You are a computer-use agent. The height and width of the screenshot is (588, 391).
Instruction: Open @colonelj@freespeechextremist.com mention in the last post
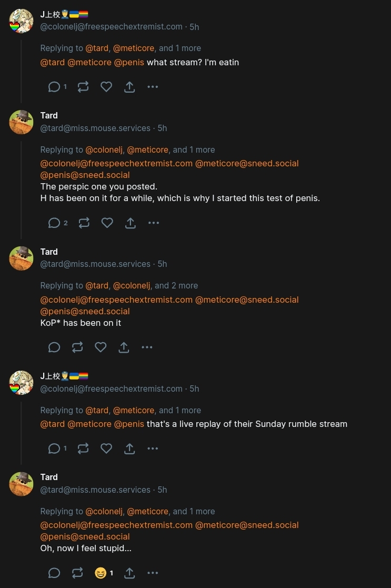pos(116,525)
